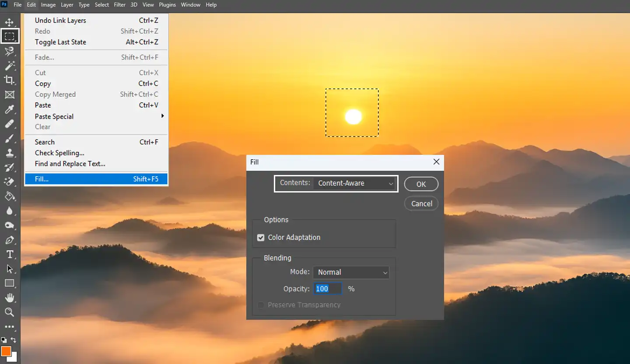Select the Eyedropper tool

tap(9, 109)
